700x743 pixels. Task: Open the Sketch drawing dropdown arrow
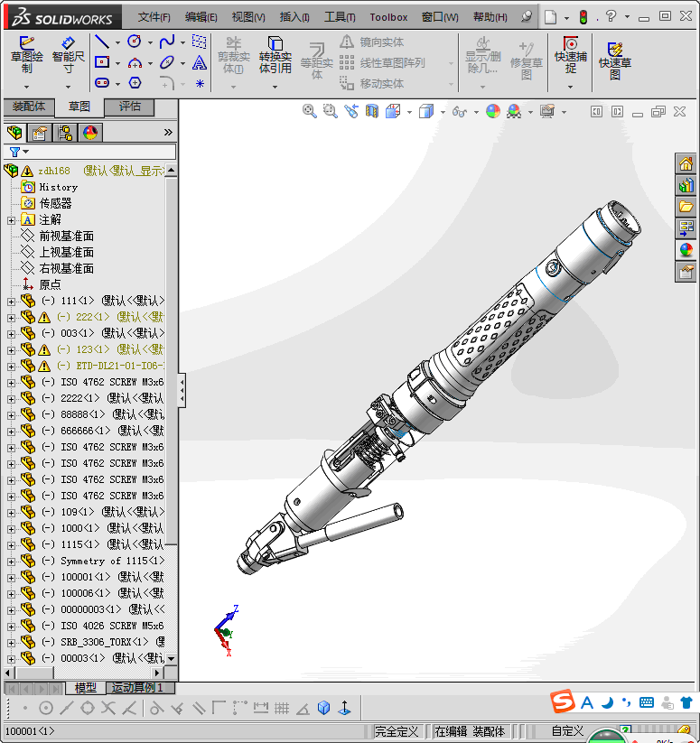click(x=26, y=88)
